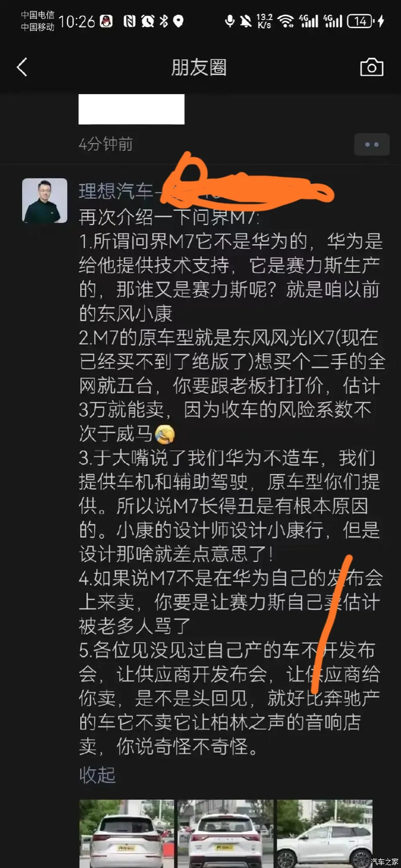Open the first car rear-view photo
Image resolution: width=401 pixels, height=868 pixels.
point(127,834)
